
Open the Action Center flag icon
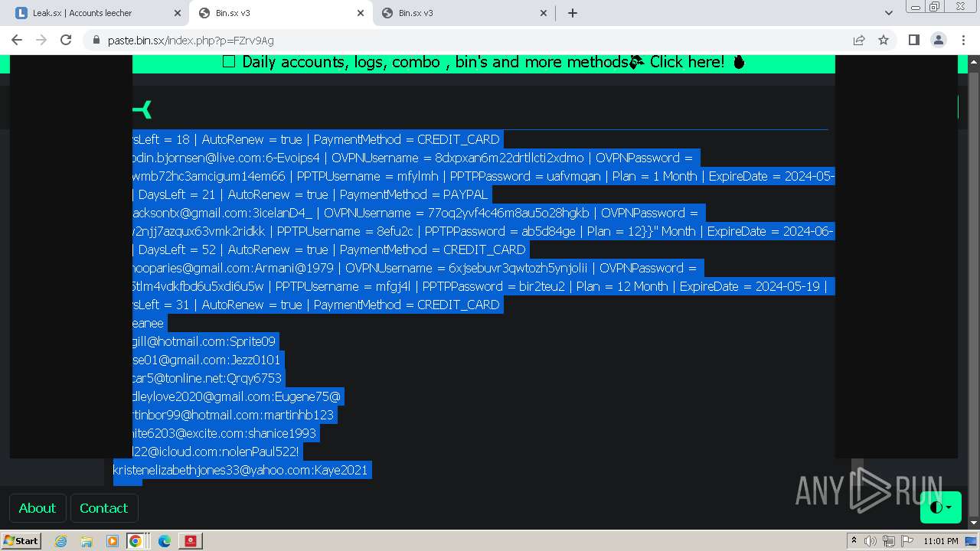pos(907,541)
